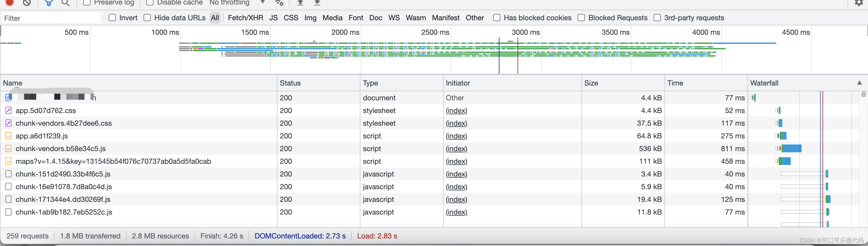Enable the Preserve log checkbox
The width and height of the screenshot is (868, 246).
87,3
